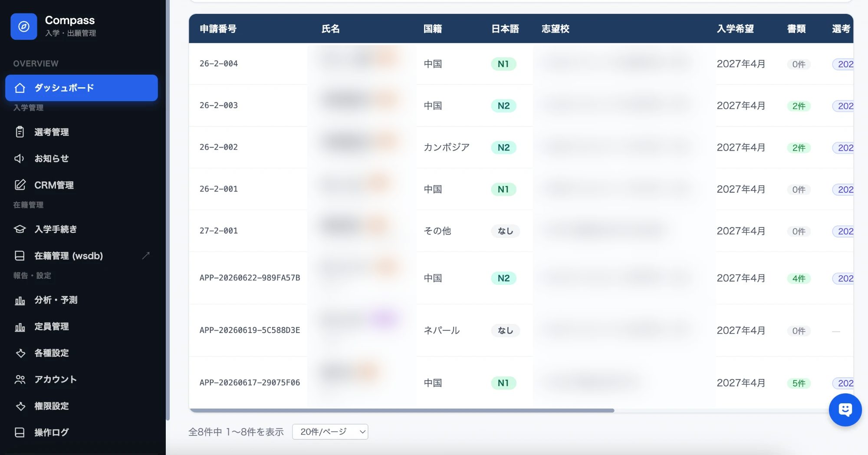The width and height of the screenshot is (868, 455).
Task: Click the 操作ログ panel icon
Action: 20,432
